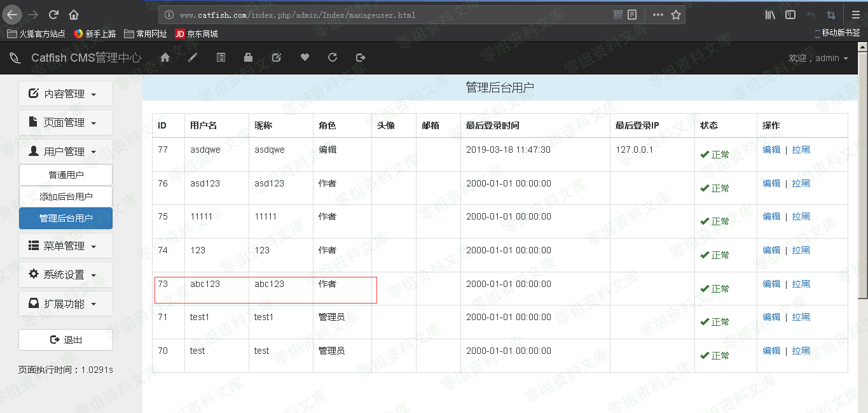868x413 pixels.
Task: Click 拉黑 link for user abc123
Action: click(801, 284)
